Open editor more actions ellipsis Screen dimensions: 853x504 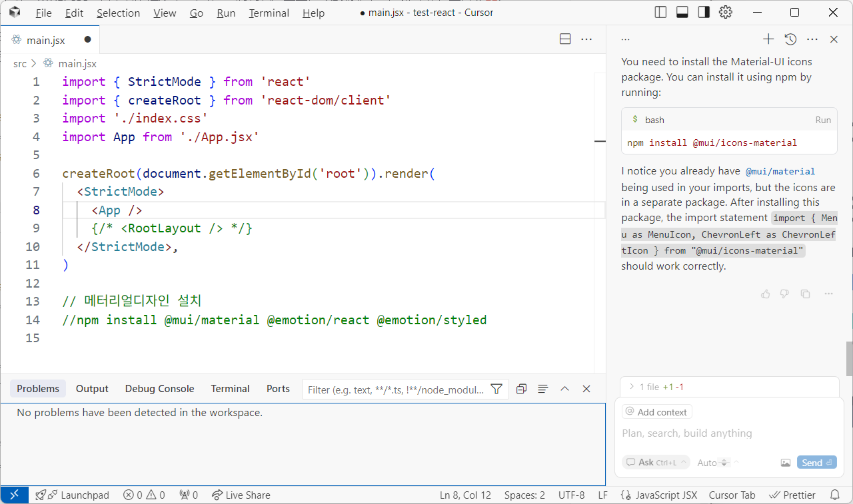click(x=586, y=39)
